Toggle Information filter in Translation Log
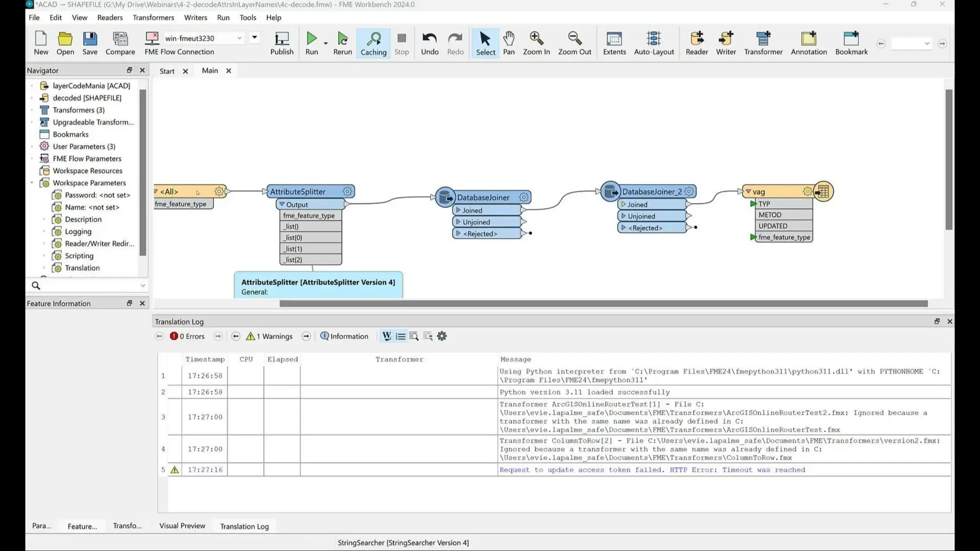The height and width of the screenshot is (551, 980). pos(345,336)
